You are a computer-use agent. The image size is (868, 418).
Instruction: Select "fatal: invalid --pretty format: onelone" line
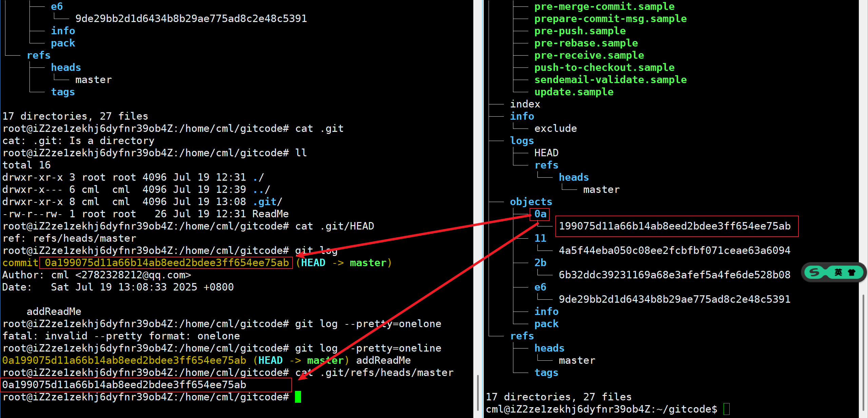[121, 336]
